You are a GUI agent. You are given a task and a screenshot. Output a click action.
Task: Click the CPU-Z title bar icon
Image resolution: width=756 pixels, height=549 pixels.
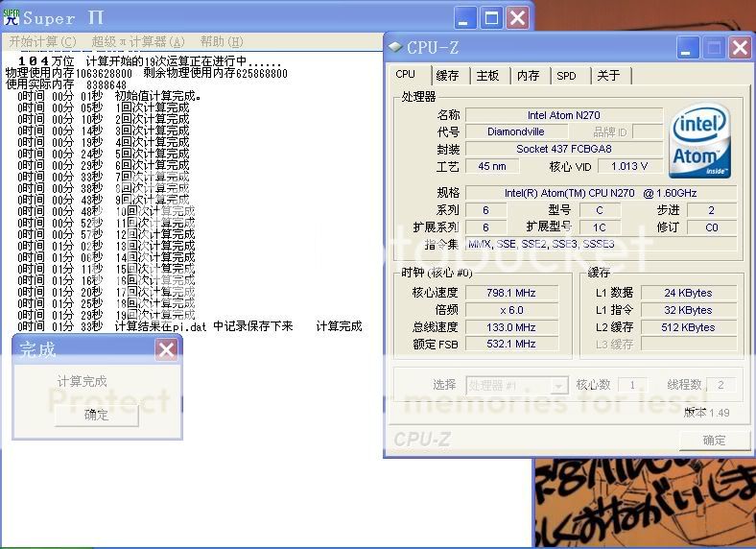pos(395,47)
